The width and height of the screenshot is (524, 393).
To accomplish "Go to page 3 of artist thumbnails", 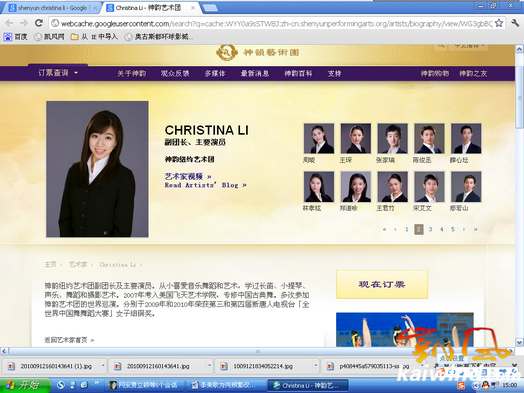I will pos(430,229).
